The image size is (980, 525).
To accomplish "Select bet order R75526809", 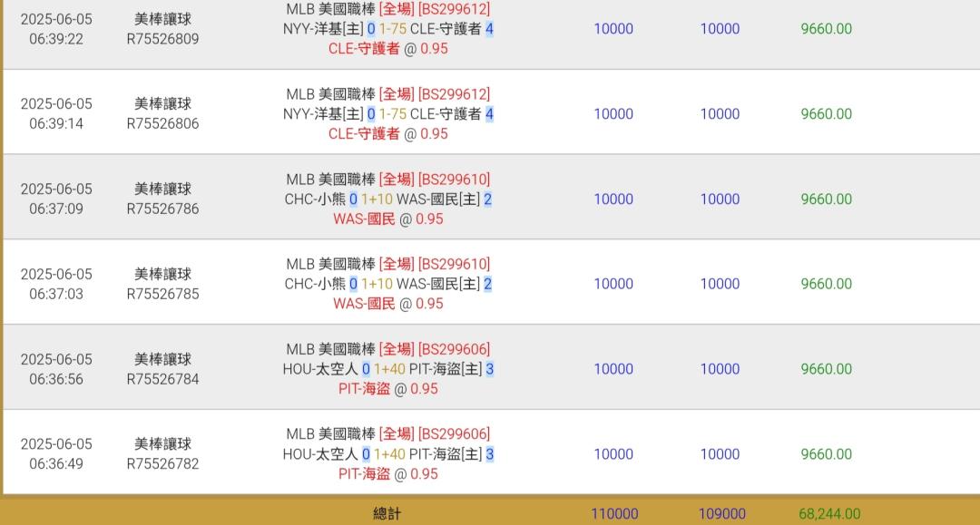I will (162, 39).
